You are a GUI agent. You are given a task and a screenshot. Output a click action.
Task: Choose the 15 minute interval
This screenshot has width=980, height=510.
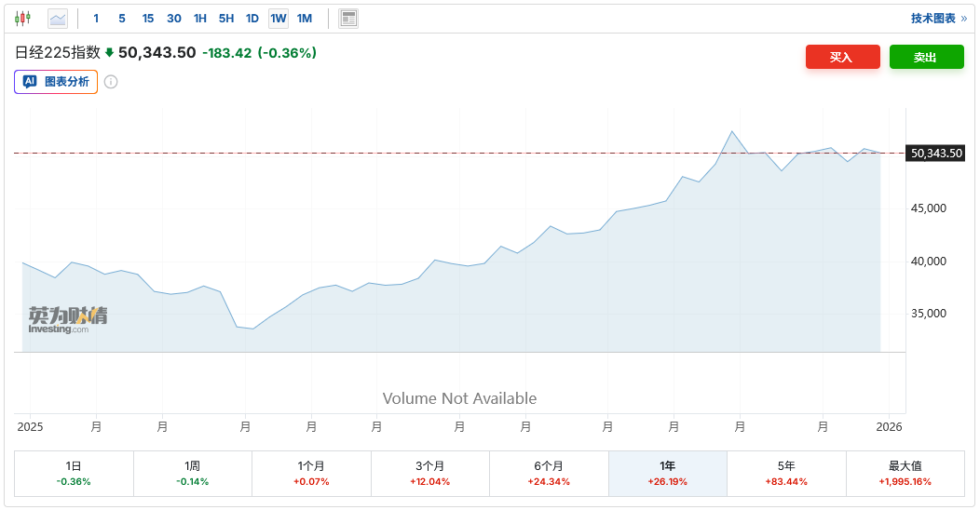coord(148,18)
